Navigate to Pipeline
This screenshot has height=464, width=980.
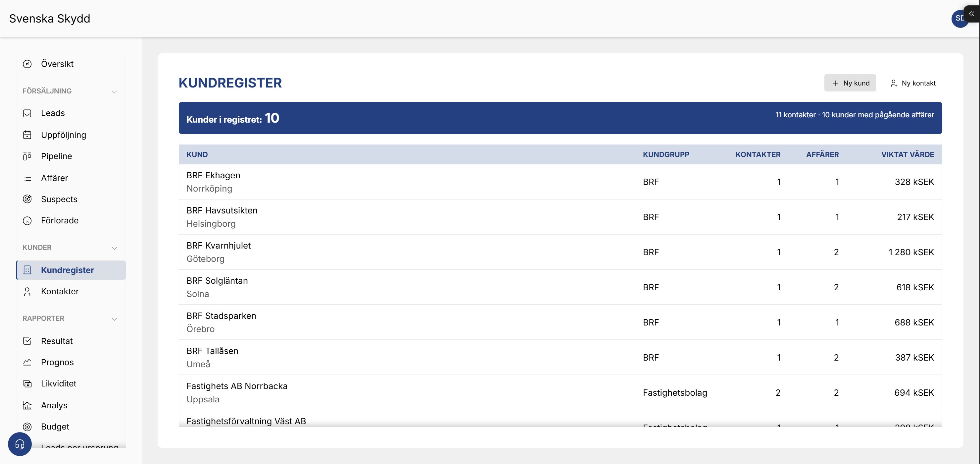click(x=71, y=156)
